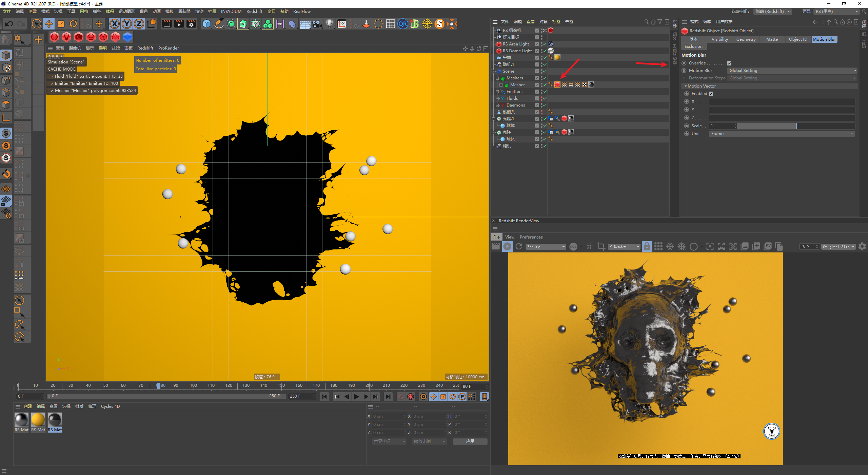Click the refresh icon in RenderView toolbar
The image size is (868, 475).
519,247
